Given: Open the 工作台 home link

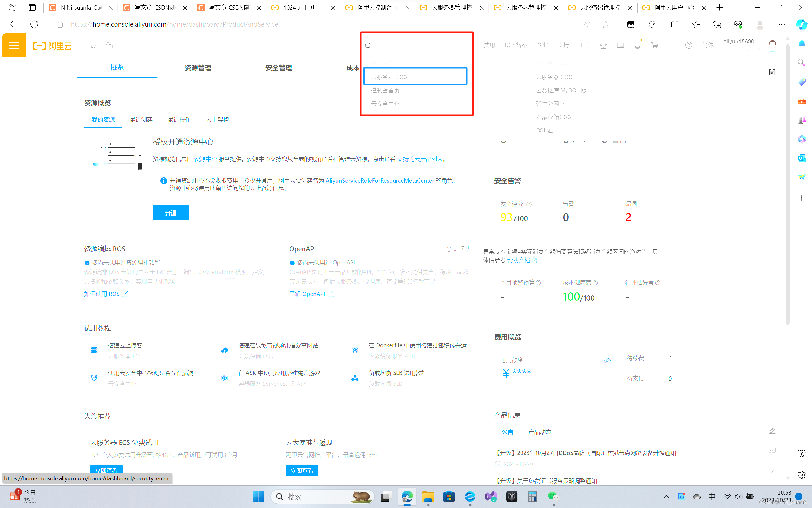Looking at the screenshot, I should pyautogui.click(x=104, y=45).
